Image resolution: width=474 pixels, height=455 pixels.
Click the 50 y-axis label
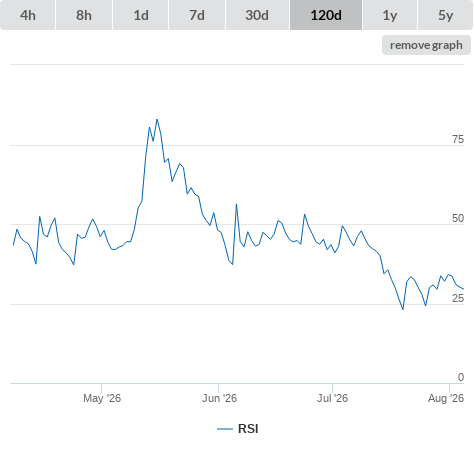(x=458, y=218)
